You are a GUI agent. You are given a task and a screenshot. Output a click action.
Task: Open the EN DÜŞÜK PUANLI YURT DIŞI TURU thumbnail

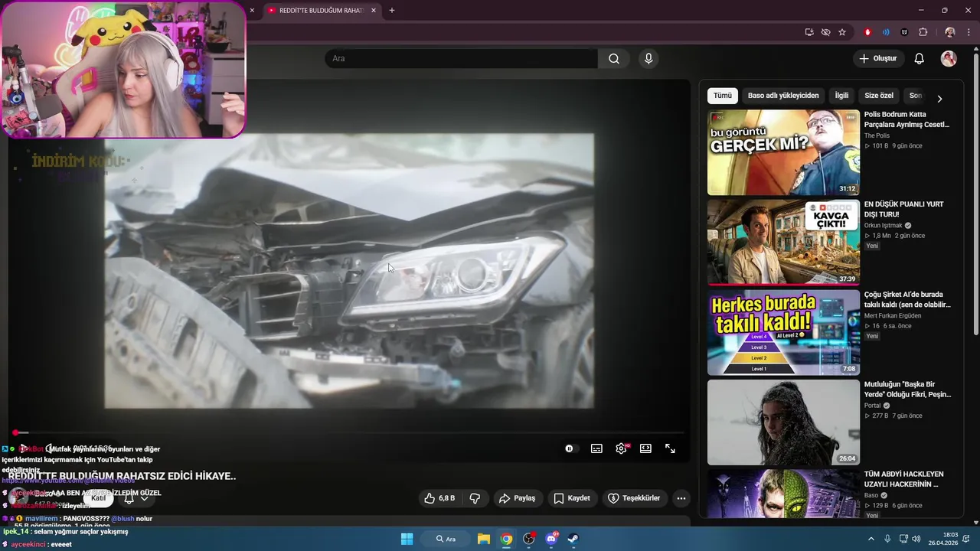(x=783, y=243)
